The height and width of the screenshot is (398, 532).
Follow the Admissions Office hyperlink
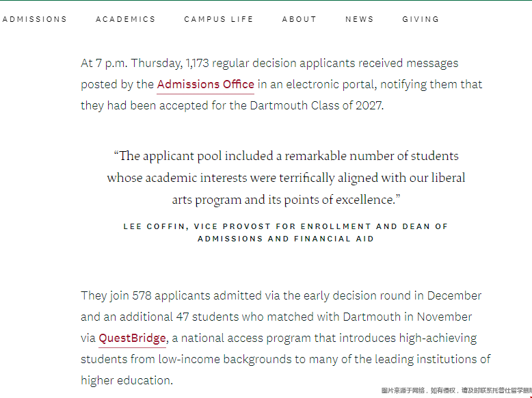click(x=206, y=85)
